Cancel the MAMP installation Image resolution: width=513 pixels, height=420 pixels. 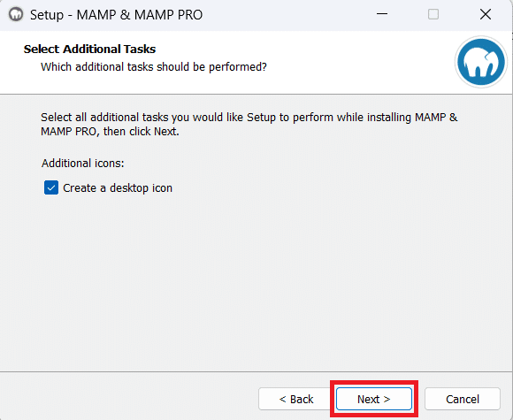pos(463,399)
